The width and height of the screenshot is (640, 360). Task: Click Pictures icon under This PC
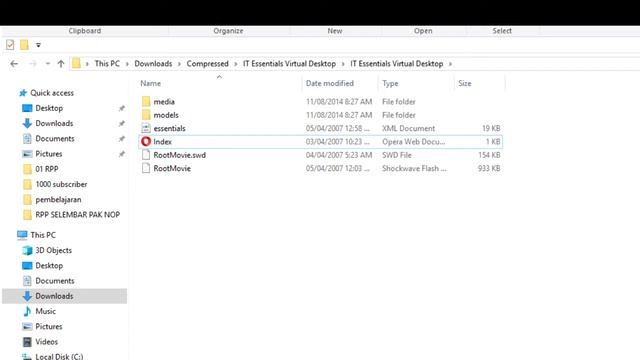pos(27,327)
